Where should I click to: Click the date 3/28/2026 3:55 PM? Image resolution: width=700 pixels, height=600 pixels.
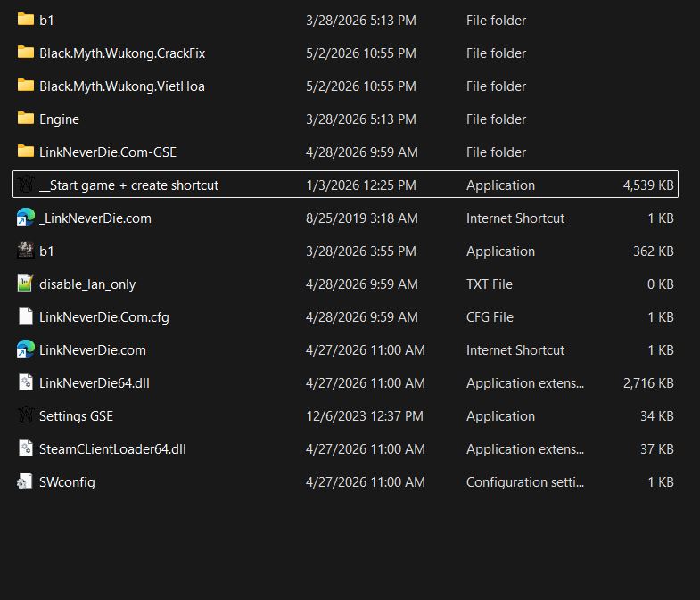tap(361, 251)
